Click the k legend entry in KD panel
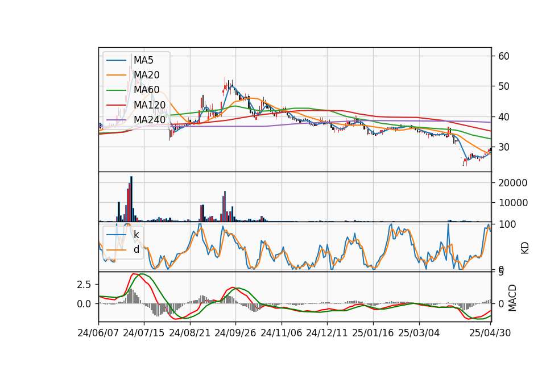Screen dimensions: 546x392 point(136,235)
